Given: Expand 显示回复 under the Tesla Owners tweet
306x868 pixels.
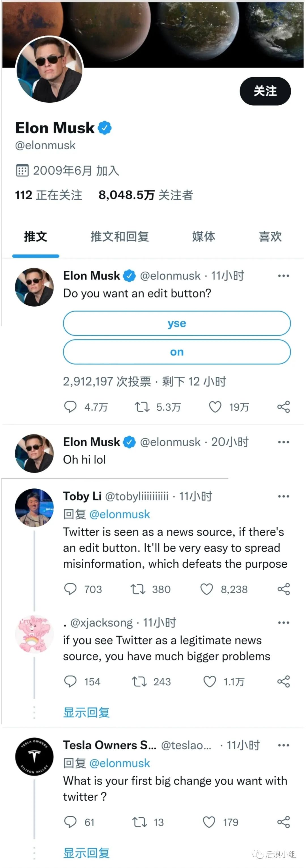Looking at the screenshot, I should click(x=86, y=853).
